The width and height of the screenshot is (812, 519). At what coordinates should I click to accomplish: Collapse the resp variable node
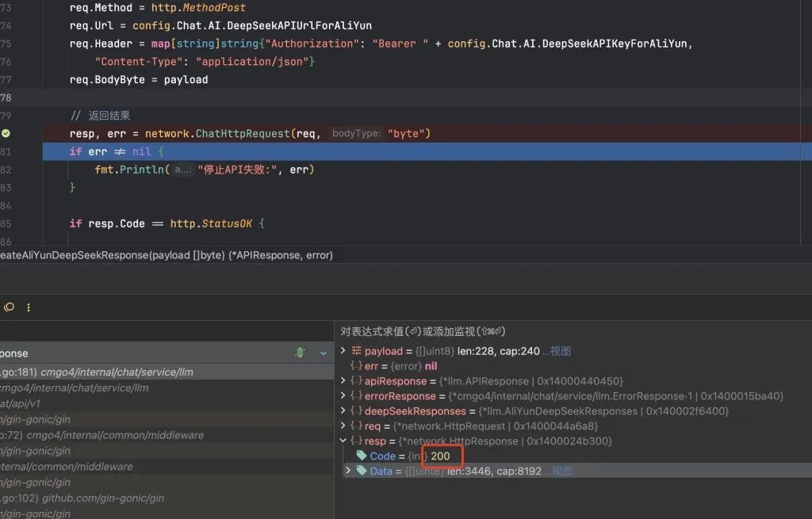343,441
